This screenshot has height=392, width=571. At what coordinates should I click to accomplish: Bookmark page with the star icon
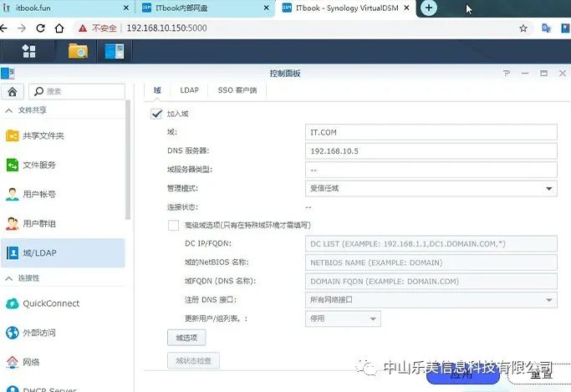[523, 28]
